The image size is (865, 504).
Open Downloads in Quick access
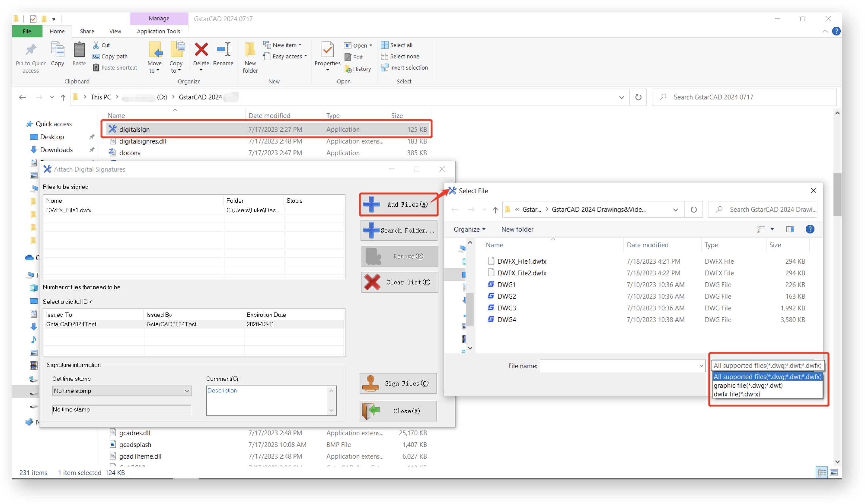click(56, 150)
